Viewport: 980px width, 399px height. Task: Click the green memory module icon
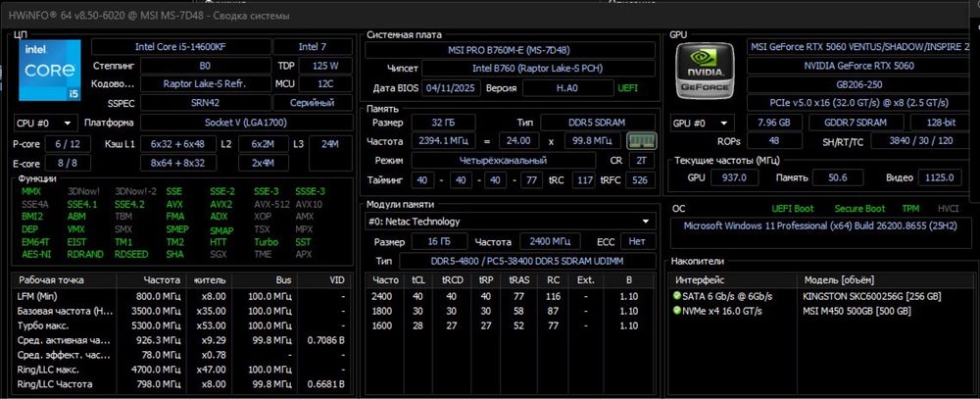point(641,141)
